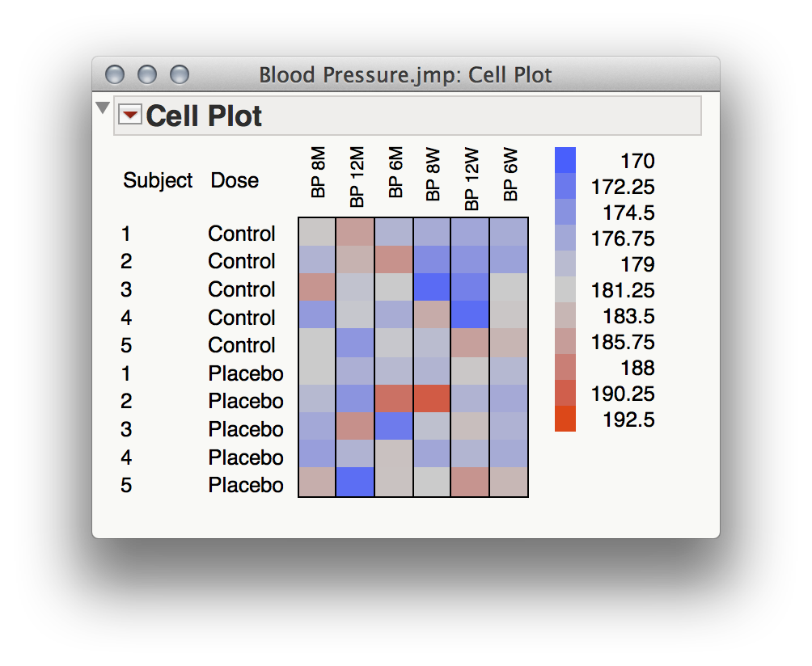Click the bright blue cell for Placebo 5 BP 12M
This screenshot has height=666, width=812.
[x=355, y=485]
